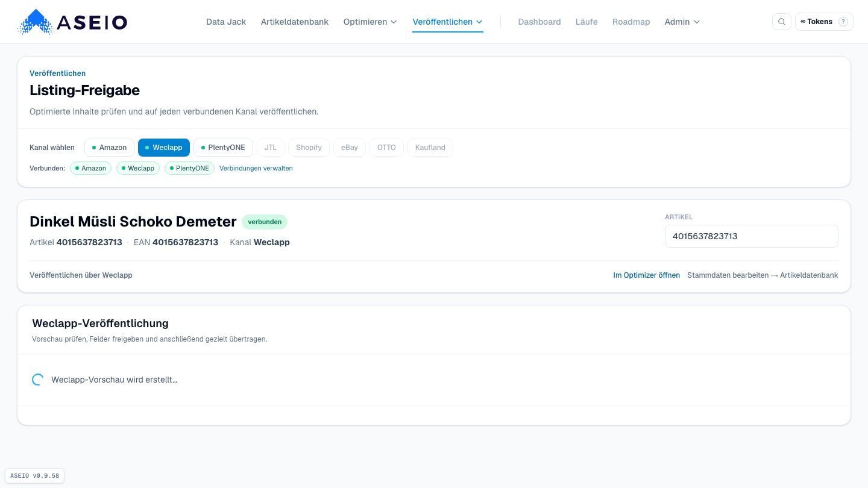
Task: Open Stammdaten bearbeiten → Artikeldatenbank link
Action: click(x=763, y=275)
